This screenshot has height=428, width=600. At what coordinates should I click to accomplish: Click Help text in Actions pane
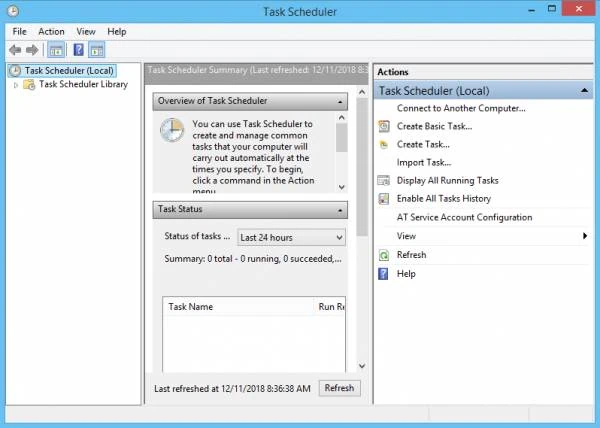tap(406, 274)
